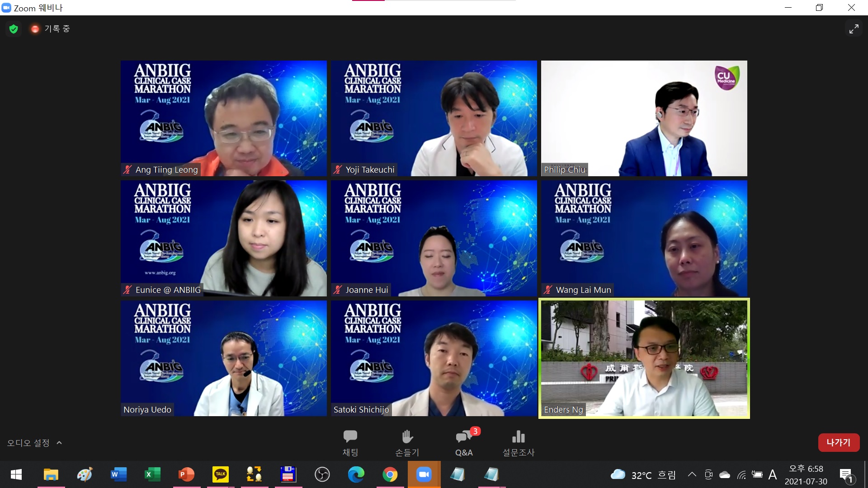Screen dimensions: 868x488
Task: Raise hand with 손들기 button
Action: (407, 442)
